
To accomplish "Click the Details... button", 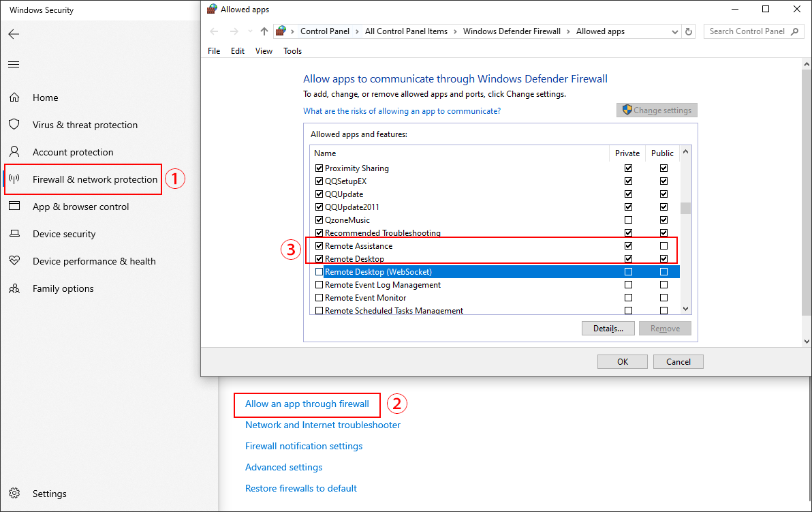I will (608, 329).
